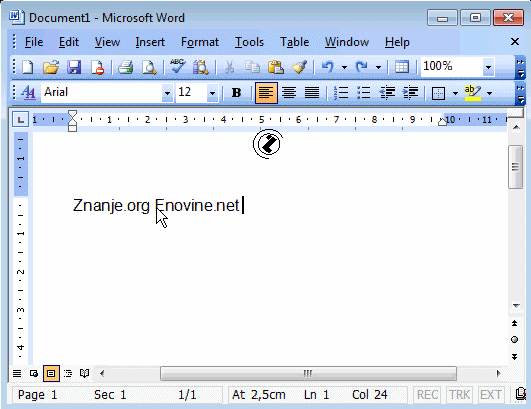Open the highlight color dropdown arrow
This screenshot has width=531, height=409.
(x=489, y=93)
